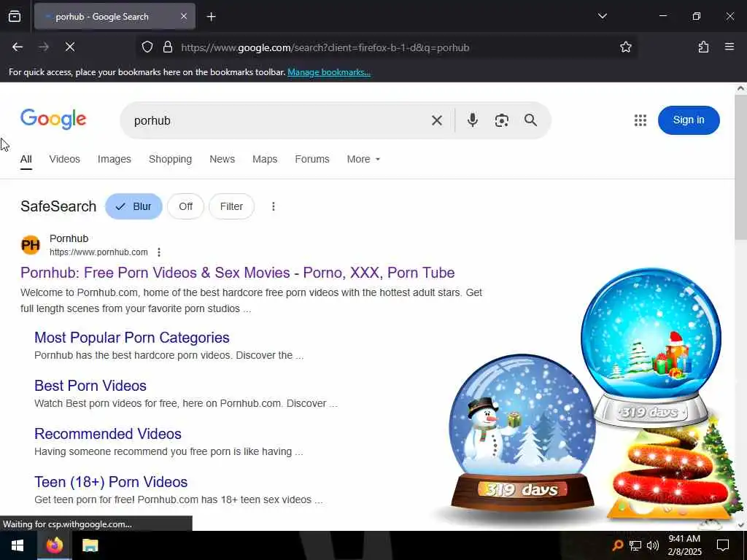The height and width of the screenshot is (560, 747).
Task: Start voice search with microphone
Action: [472, 120]
